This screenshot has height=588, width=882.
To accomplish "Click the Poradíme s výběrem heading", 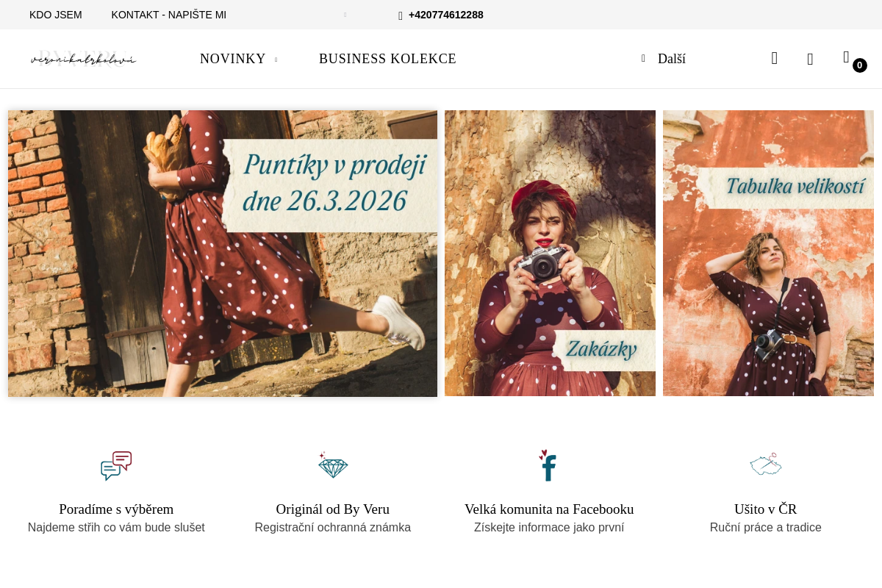I will pyautogui.click(x=116, y=509).
